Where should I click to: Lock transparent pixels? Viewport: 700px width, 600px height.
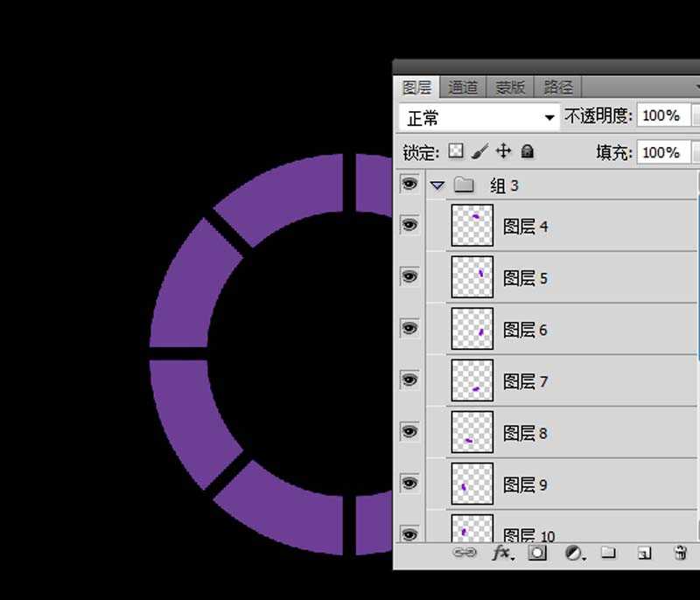click(x=456, y=151)
